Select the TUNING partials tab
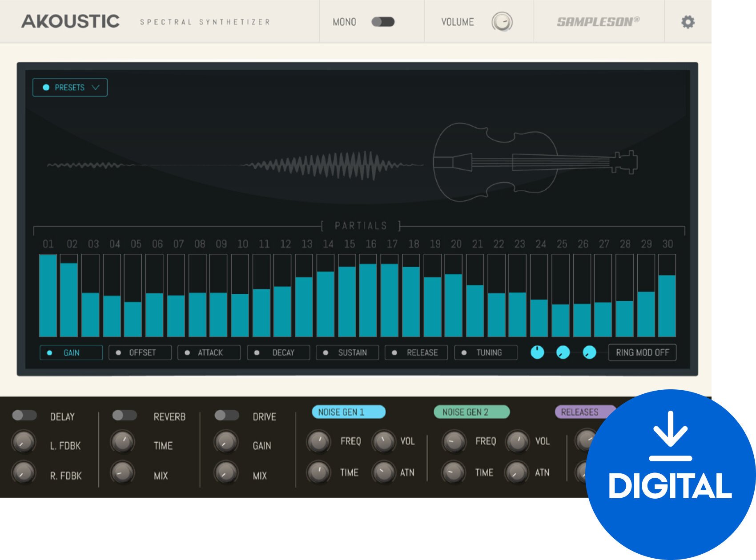Viewport: 756px width, 560px height. tap(486, 353)
